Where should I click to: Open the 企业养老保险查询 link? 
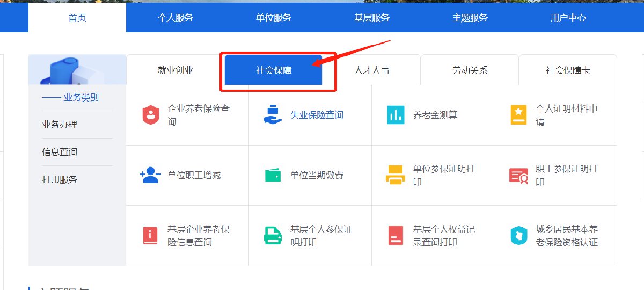pos(199,115)
